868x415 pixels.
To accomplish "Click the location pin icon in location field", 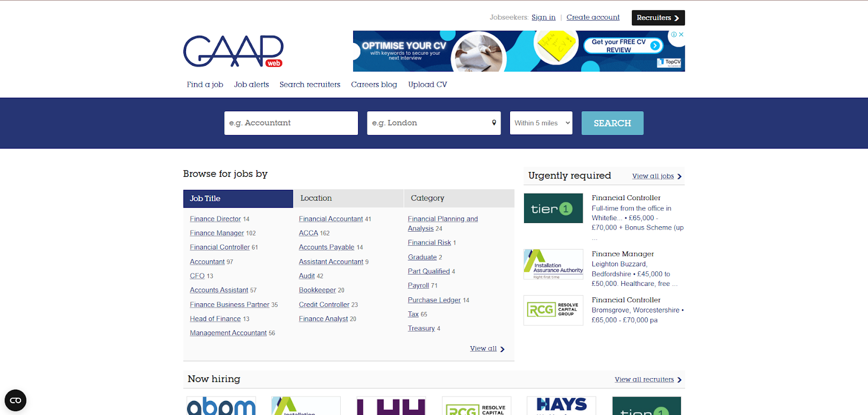I will (x=494, y=123).
